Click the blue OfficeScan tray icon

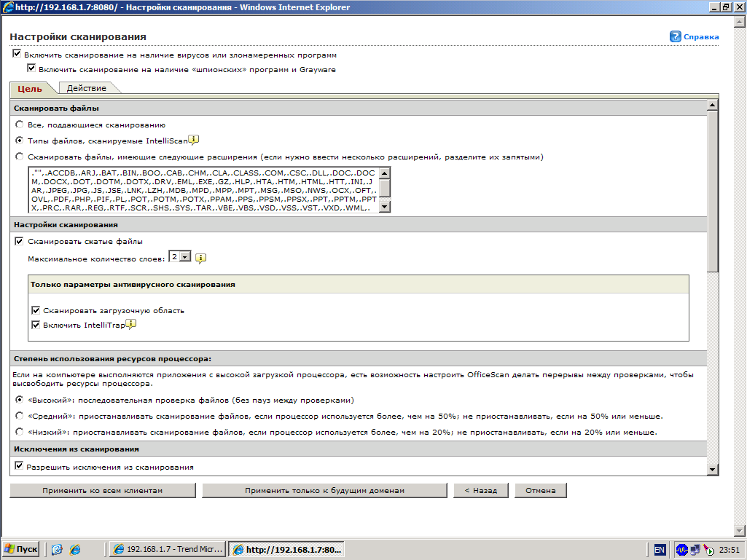point(681,550)
